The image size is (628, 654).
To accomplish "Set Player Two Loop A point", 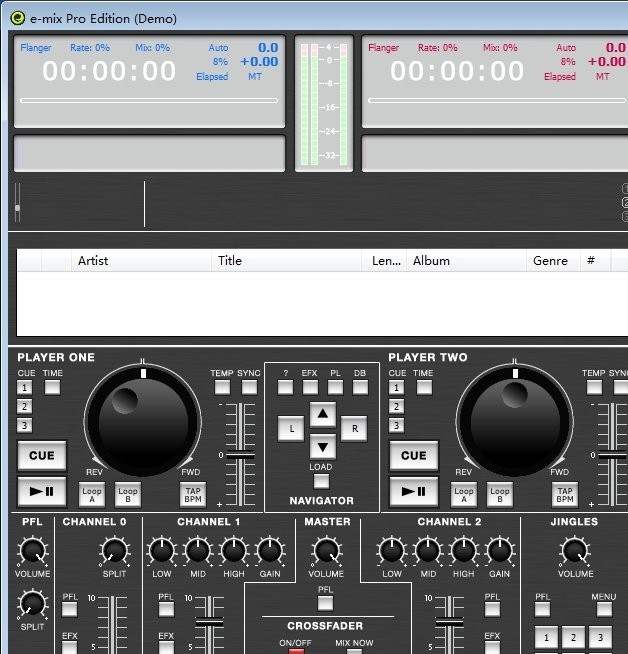I will coord(464,495).
